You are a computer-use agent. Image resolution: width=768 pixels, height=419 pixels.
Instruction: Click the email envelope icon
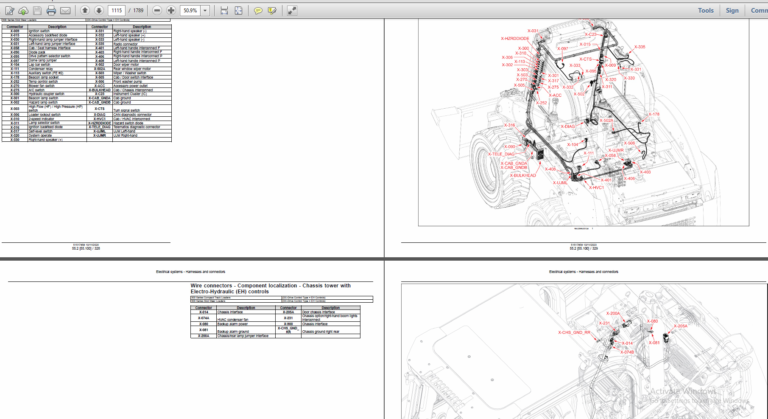point(66,10)
